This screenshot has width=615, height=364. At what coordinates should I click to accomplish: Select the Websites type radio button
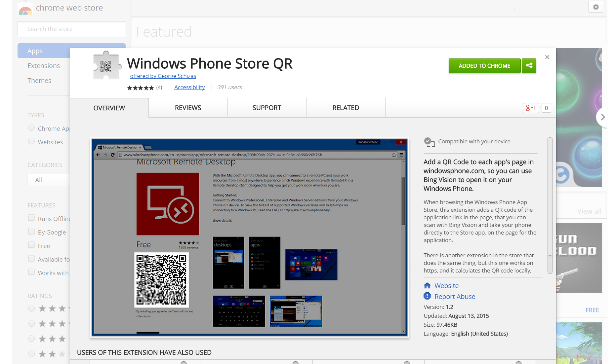(x=31, y=141)
